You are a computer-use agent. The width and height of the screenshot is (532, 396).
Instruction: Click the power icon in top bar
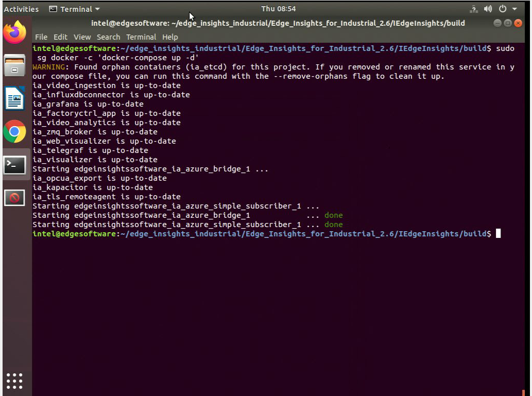click(503, 9)
